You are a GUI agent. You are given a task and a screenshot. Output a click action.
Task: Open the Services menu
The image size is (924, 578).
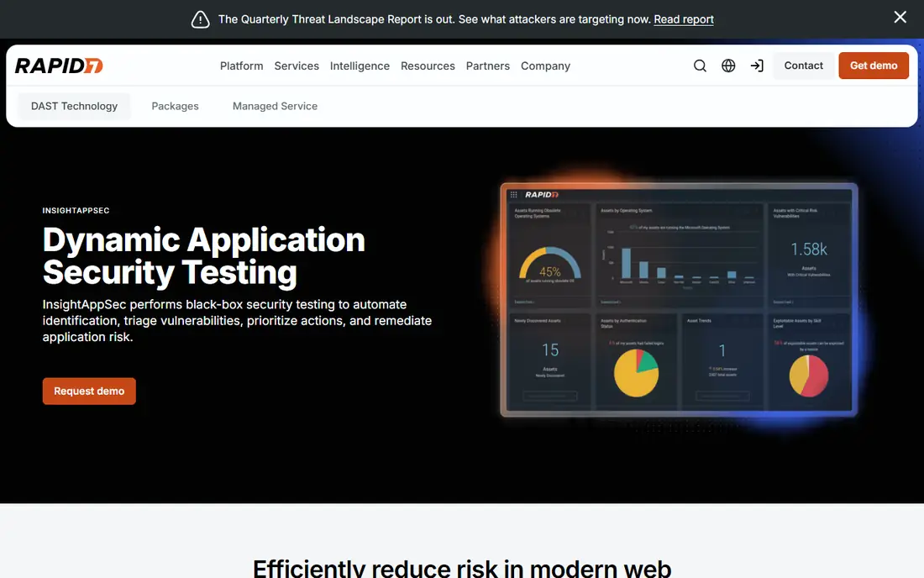[297, 66]
